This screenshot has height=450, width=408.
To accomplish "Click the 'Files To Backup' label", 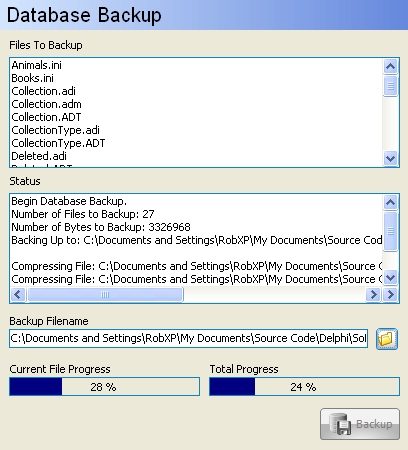I will click(x=46, y=45).
